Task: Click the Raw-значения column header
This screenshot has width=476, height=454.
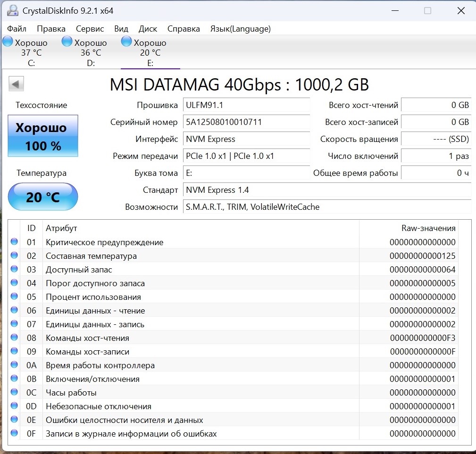Action: click(x=428, y=228)
